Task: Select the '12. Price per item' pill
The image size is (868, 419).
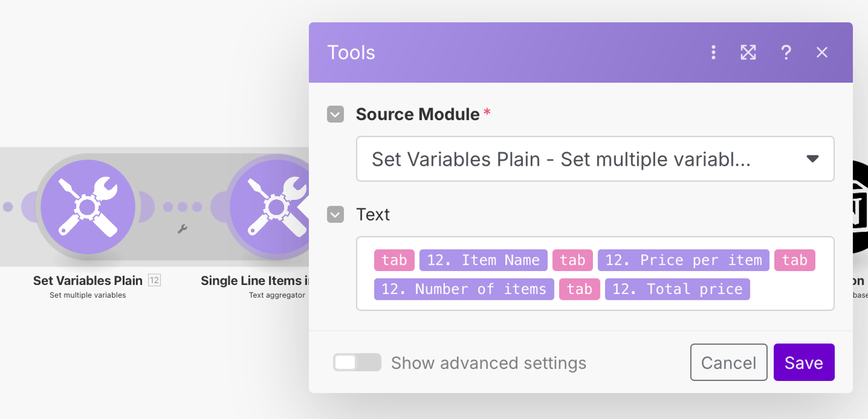Action: (x=683, y=260)
